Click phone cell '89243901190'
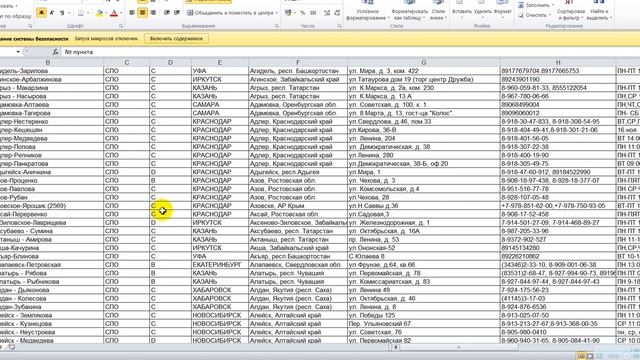 tap(558, 80)
